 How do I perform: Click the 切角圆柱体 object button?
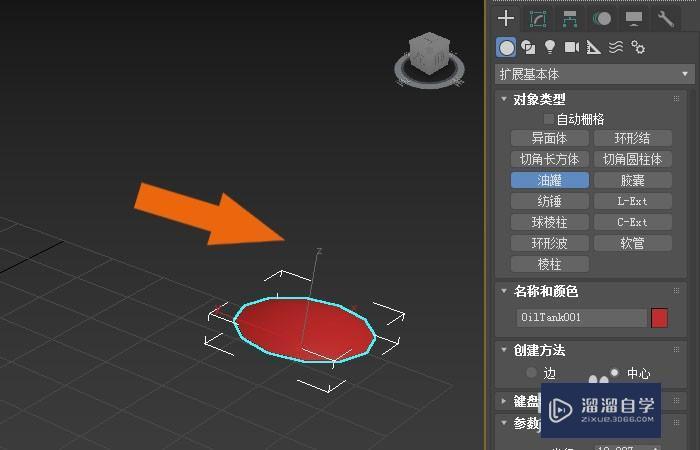[633, 159]
